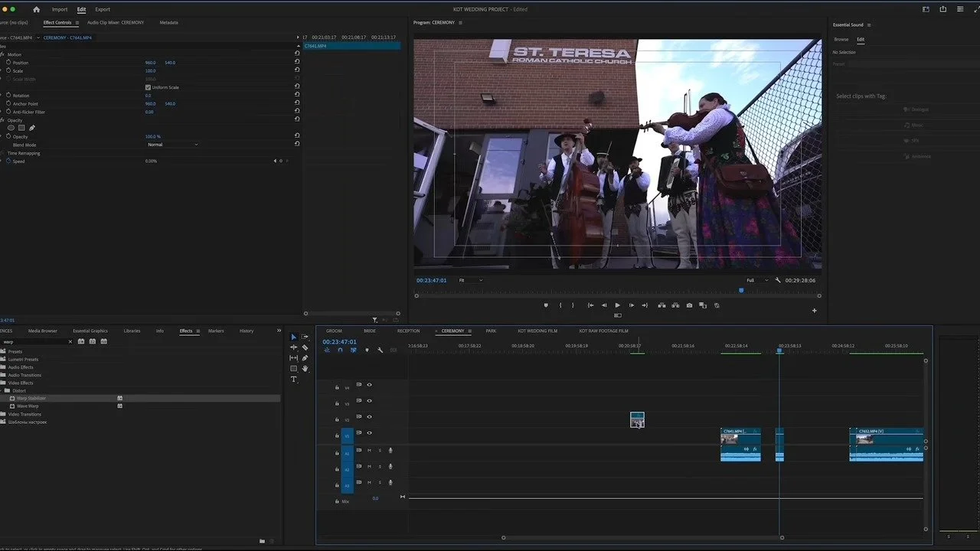Switch to the RECEPTION sequence tab

(408, 331)
